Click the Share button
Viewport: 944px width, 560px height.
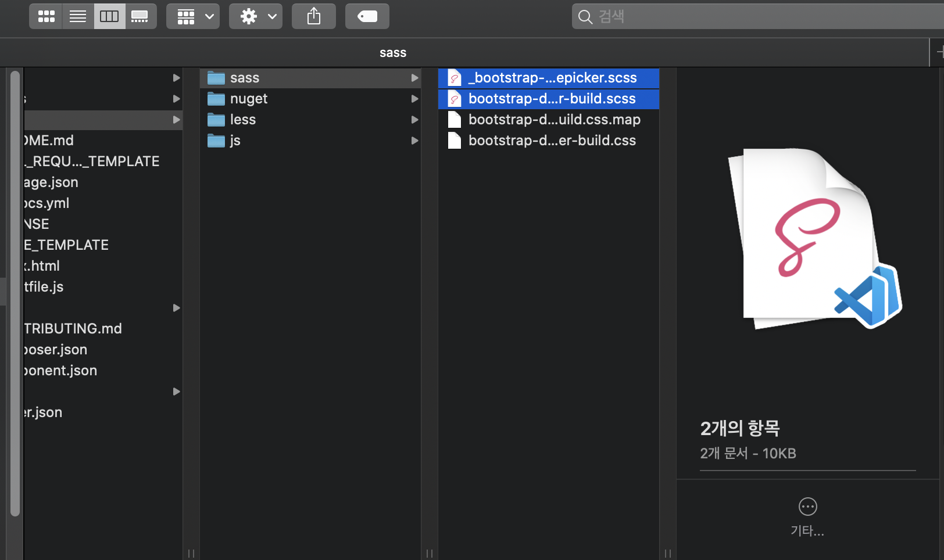[314, 16]
